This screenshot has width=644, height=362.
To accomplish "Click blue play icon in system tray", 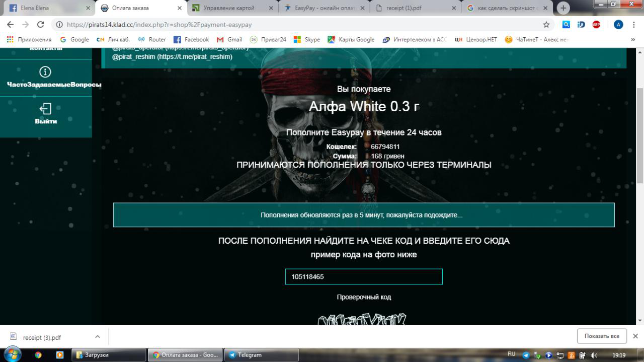I will click(x=548, y=355).
